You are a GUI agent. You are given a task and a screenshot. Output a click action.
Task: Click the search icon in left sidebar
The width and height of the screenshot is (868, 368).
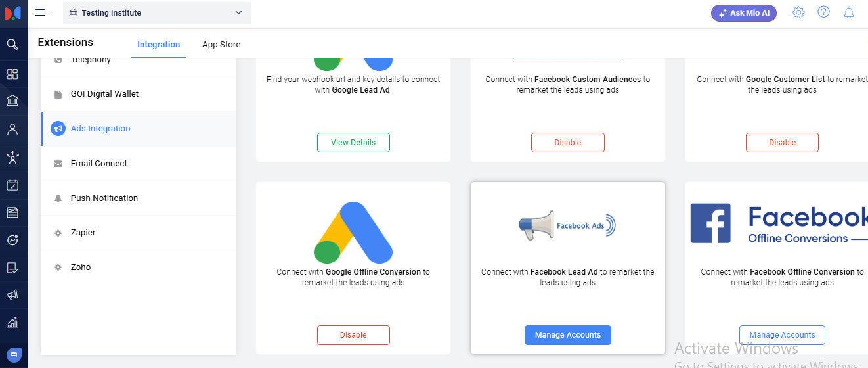pos(12,45)
